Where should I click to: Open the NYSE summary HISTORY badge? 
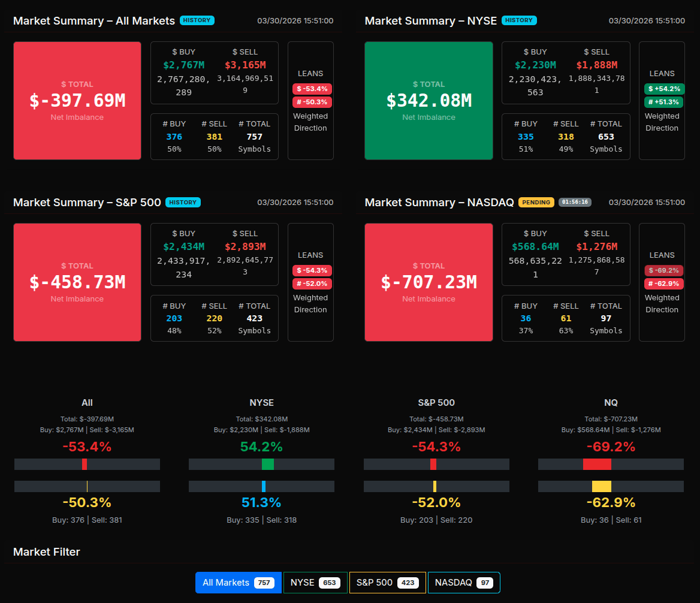coord(518,20)
